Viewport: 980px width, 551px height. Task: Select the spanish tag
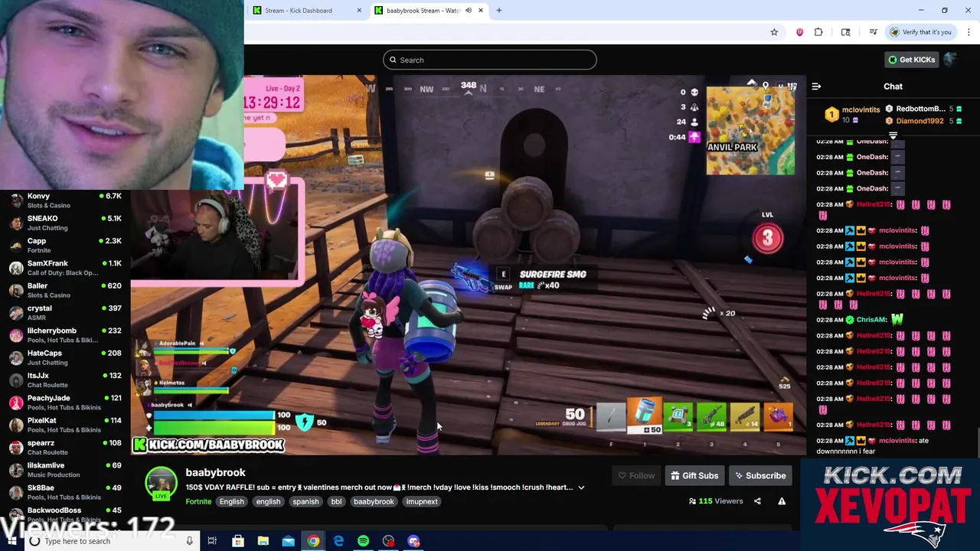(x=305, y=502)
